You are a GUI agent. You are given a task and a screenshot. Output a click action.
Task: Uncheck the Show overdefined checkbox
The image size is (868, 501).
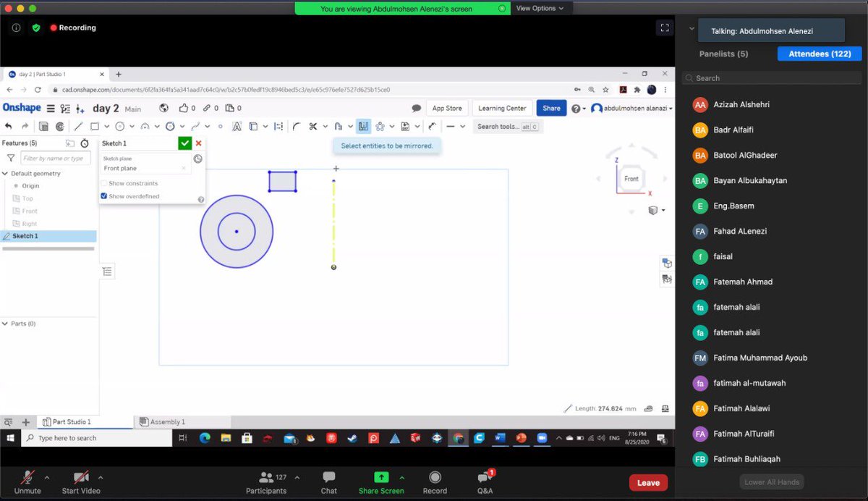104,196
